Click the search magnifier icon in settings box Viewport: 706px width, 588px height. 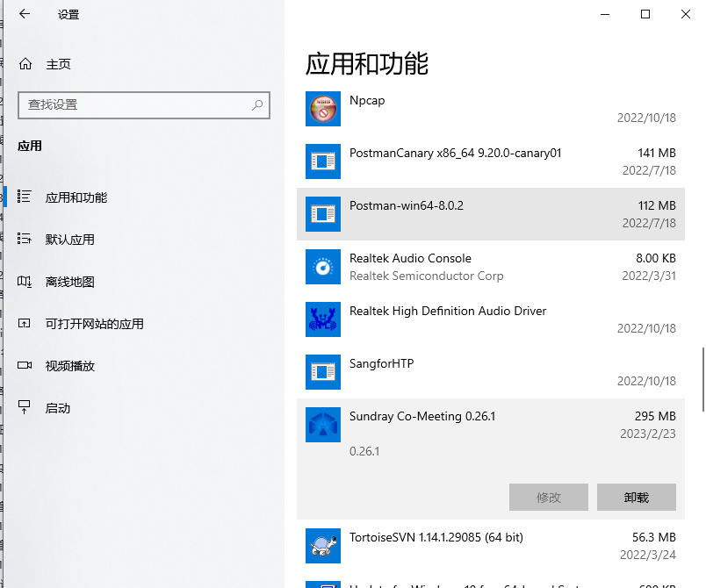(x=257, y=104)
